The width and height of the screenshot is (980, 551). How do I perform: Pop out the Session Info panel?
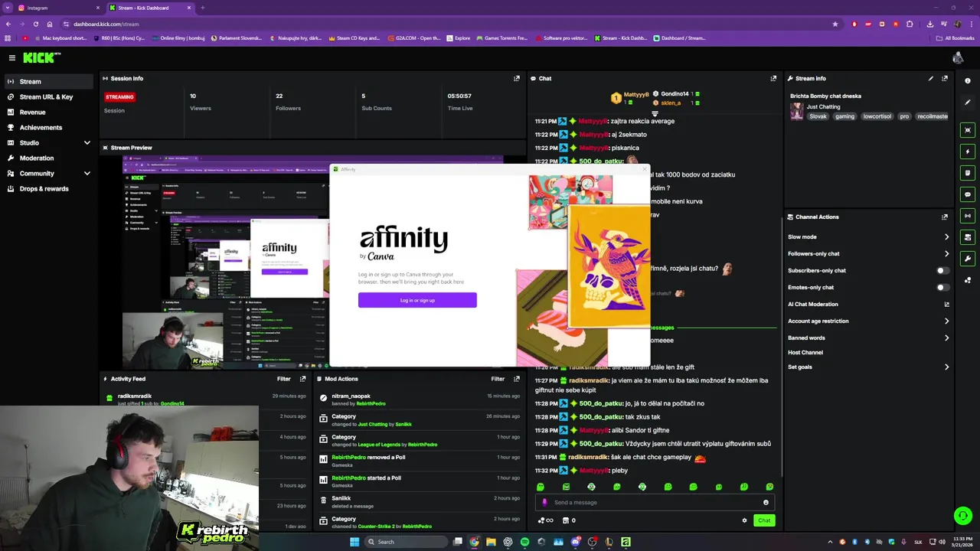tap(517, 78)
